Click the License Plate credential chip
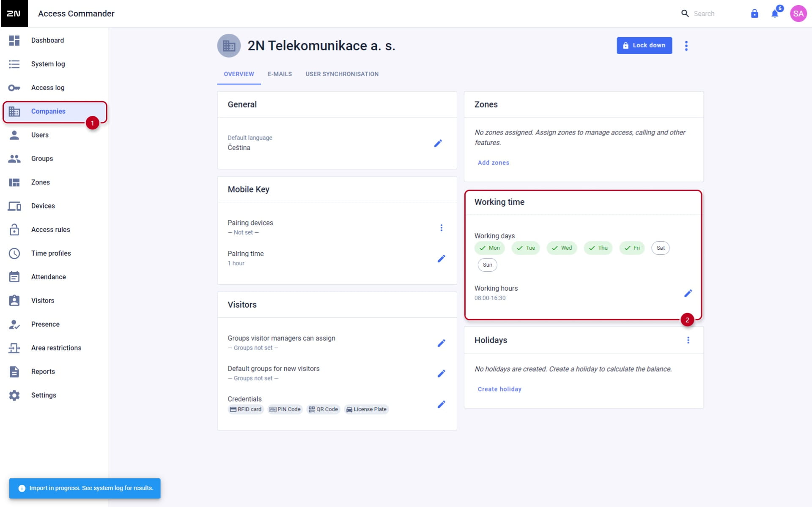This screenshot has height=507, width=812. 367,409
